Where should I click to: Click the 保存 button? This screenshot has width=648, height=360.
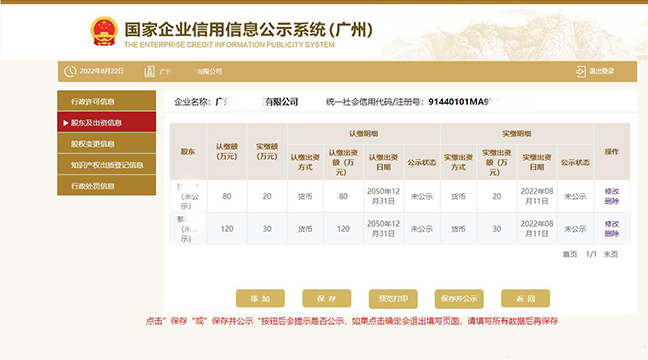326,298
